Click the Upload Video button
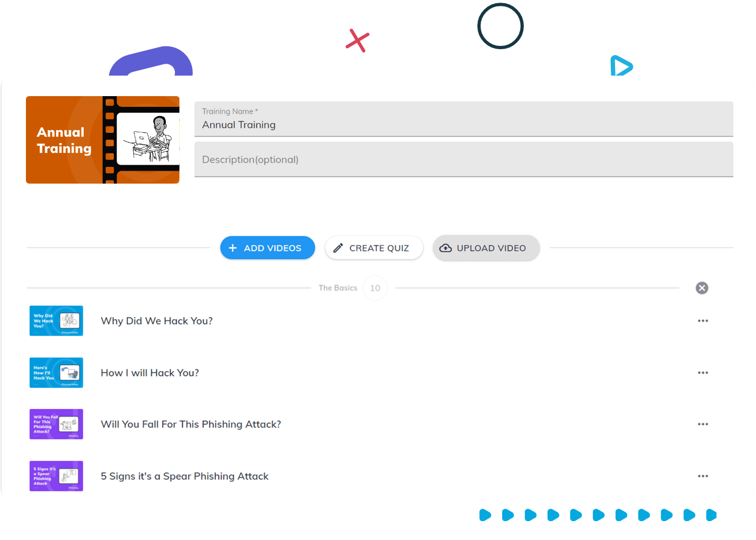The width and height of the screenshot is (756, 540). pos(486,248)
